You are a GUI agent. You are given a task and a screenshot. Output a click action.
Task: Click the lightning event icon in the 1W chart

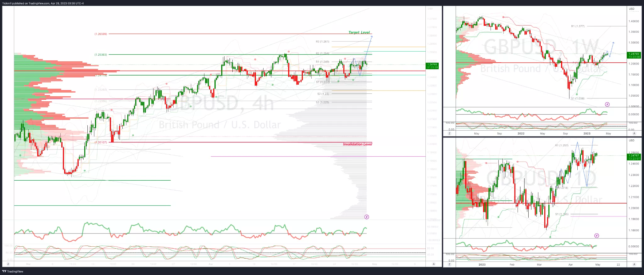607,104
